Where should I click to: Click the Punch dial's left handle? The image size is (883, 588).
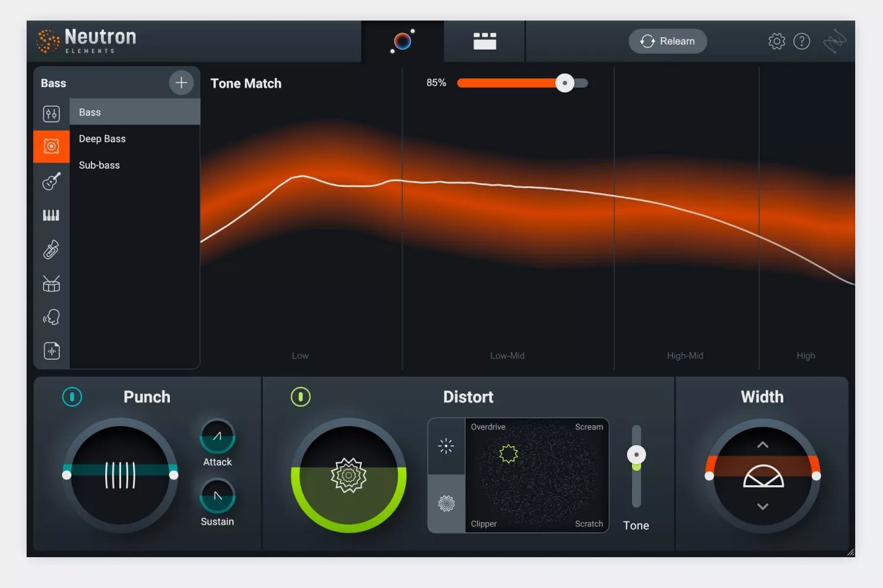coord(67,475)
